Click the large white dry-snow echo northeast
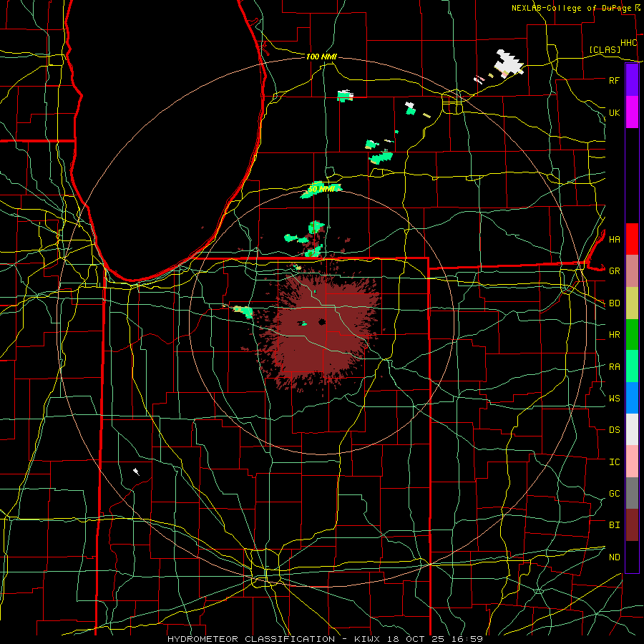The height and width of the screenshot is (644, 644). tap(509, 62)
